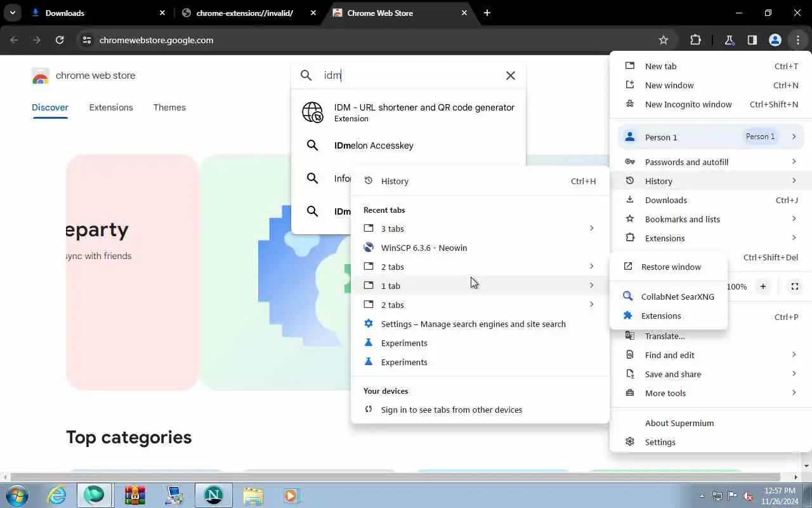Reopen Extensions page from restore submenu
The height and width of the screenshot is (508, 812).
669,316
